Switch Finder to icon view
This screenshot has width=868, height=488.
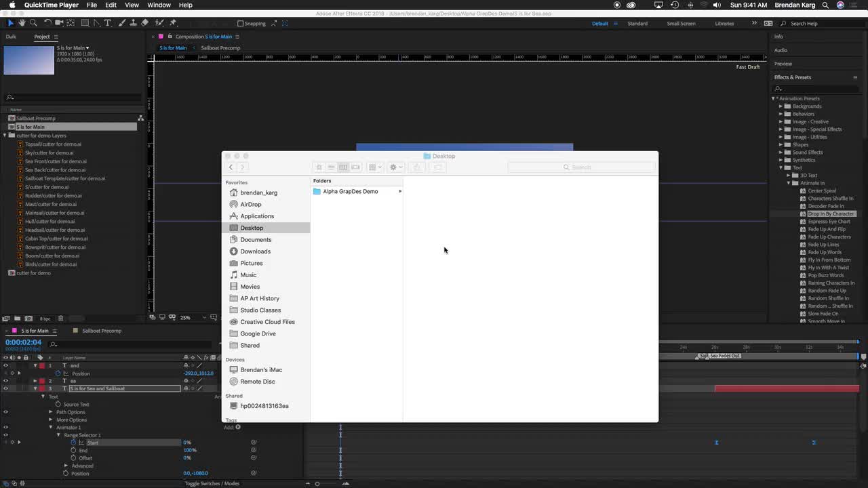pos(319,167)
